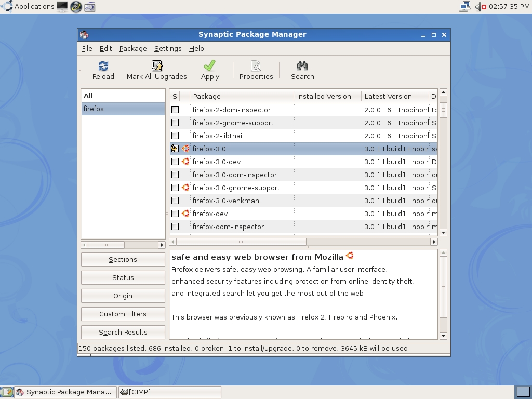
Task: Sort by the Package column header
Action: point(242,96)
